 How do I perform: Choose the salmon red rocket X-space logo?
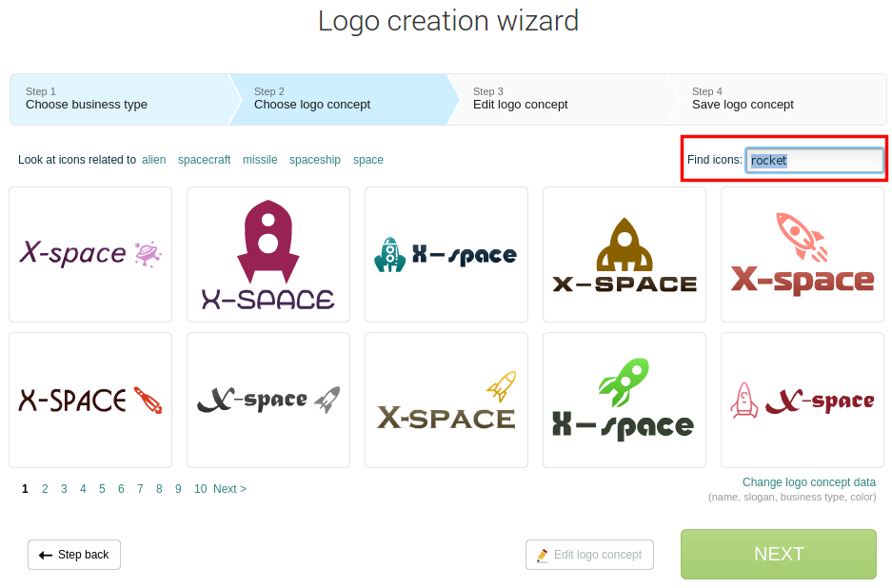point(803,254)
